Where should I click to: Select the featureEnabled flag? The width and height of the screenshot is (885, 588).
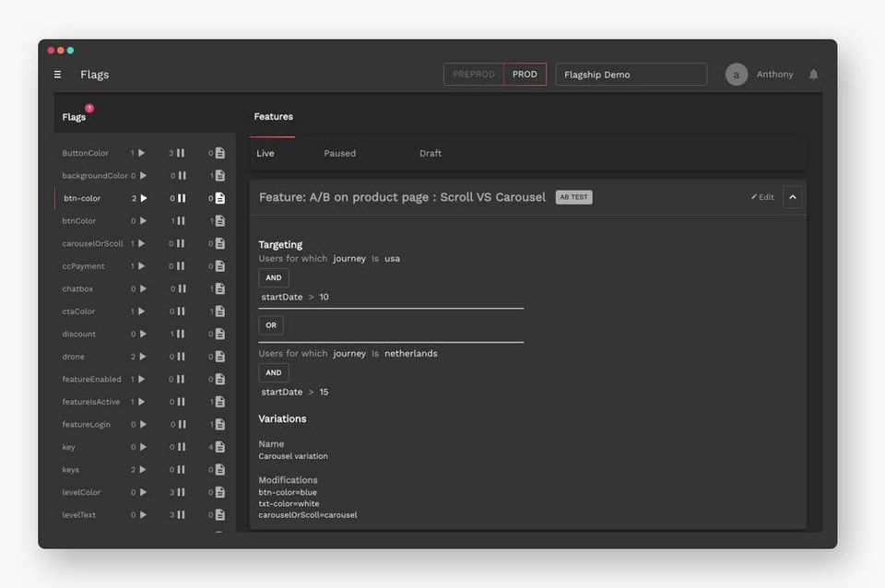click(x=91, y=379)
